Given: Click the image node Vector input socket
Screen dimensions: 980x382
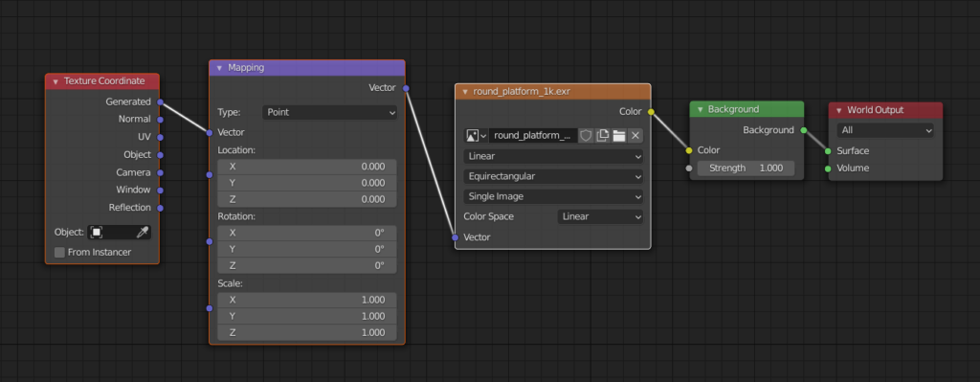Looking at the screenshot, I should point(455,237).
